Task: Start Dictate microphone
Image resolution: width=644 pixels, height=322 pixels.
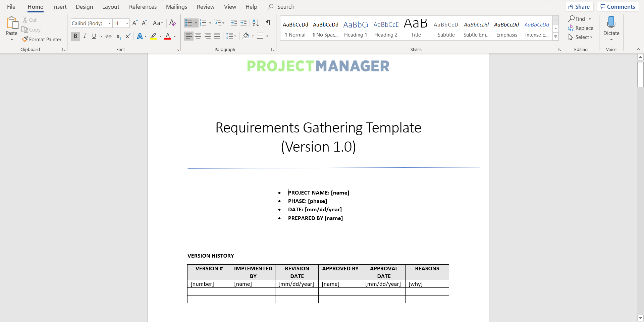Action: [x=611, y=22]
